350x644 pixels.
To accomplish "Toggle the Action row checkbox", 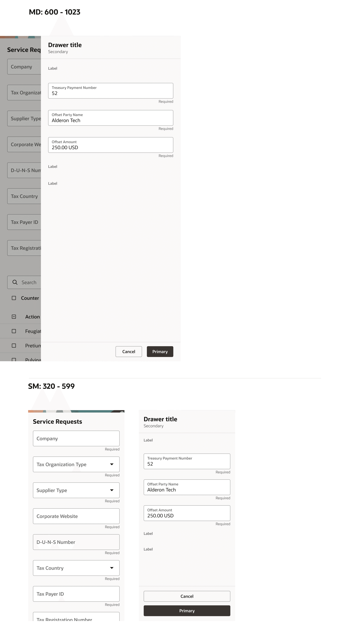I will click(14, 317).
